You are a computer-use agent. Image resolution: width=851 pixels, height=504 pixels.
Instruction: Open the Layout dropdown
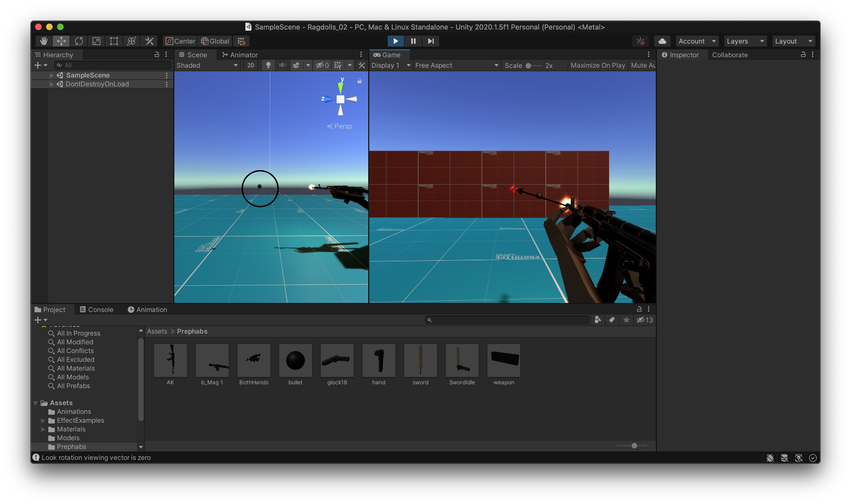tap(794, 41)
